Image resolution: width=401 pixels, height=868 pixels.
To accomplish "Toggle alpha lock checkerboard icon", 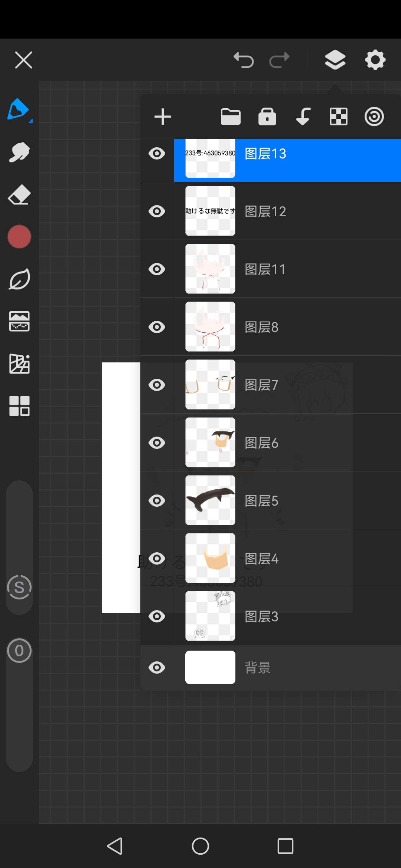I will point(339,117).
